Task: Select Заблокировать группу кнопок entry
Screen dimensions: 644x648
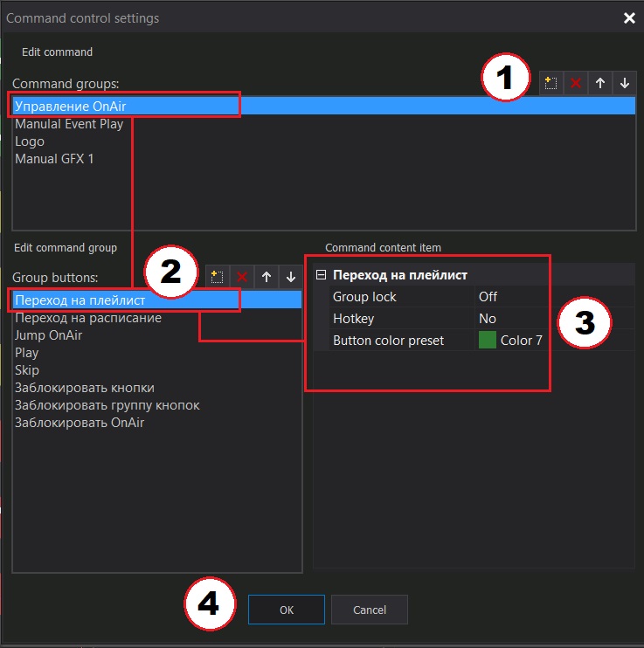Action: 157,405
